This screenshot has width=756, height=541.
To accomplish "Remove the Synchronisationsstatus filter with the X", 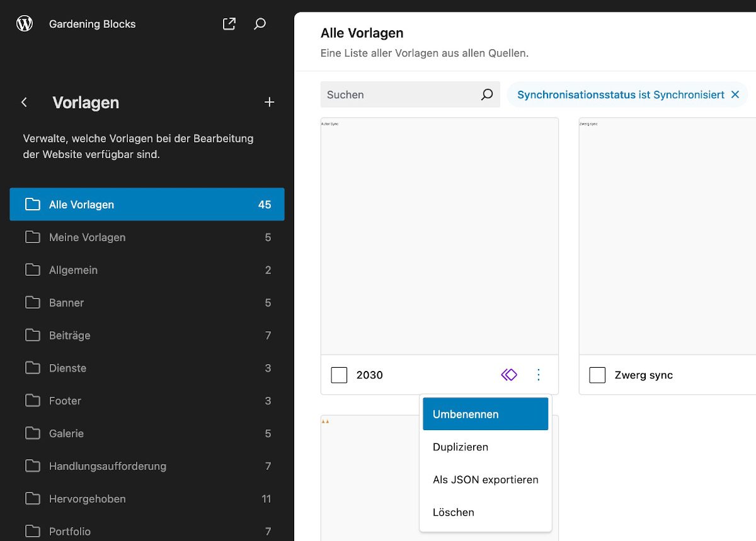I will 735,94.
